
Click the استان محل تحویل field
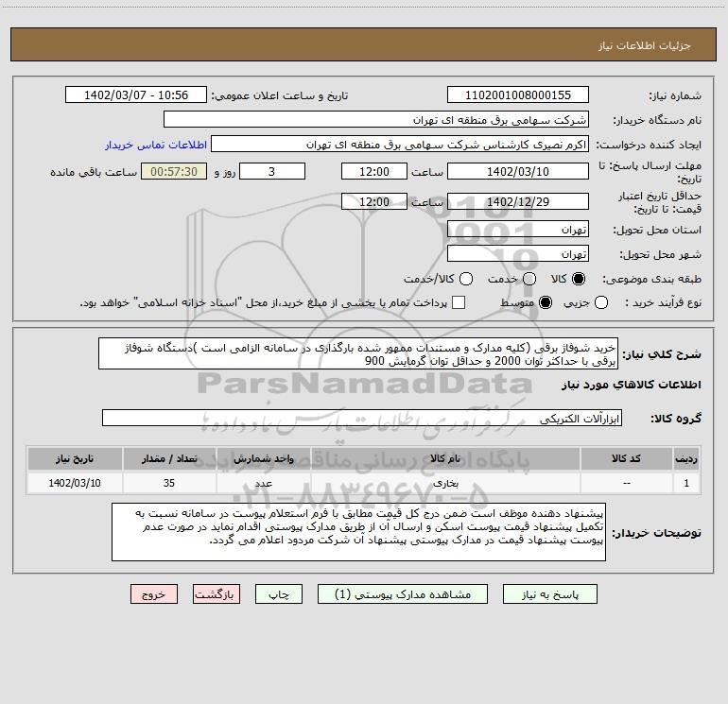point(518,230)
